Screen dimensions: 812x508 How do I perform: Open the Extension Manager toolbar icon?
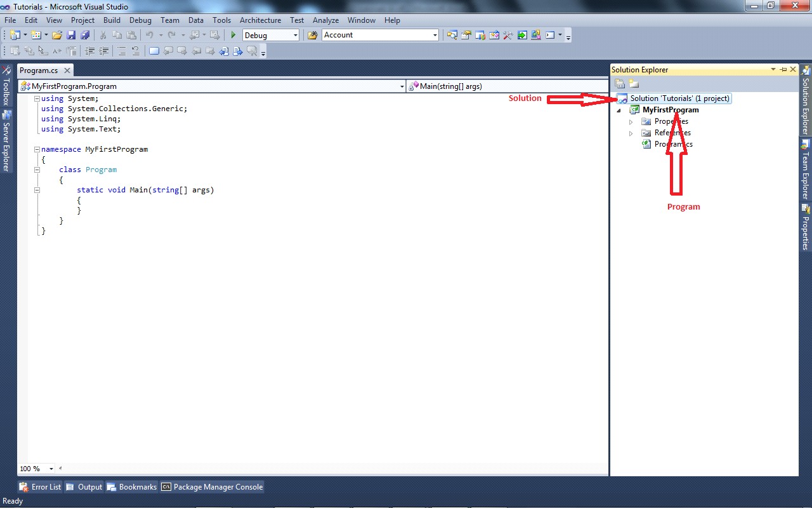point(536,35)
